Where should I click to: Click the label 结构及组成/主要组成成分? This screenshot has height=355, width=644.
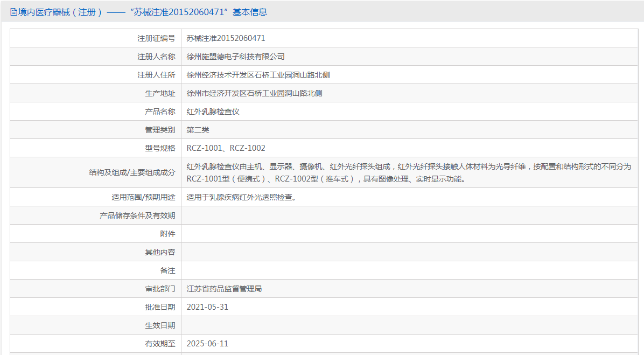point(132,172)
